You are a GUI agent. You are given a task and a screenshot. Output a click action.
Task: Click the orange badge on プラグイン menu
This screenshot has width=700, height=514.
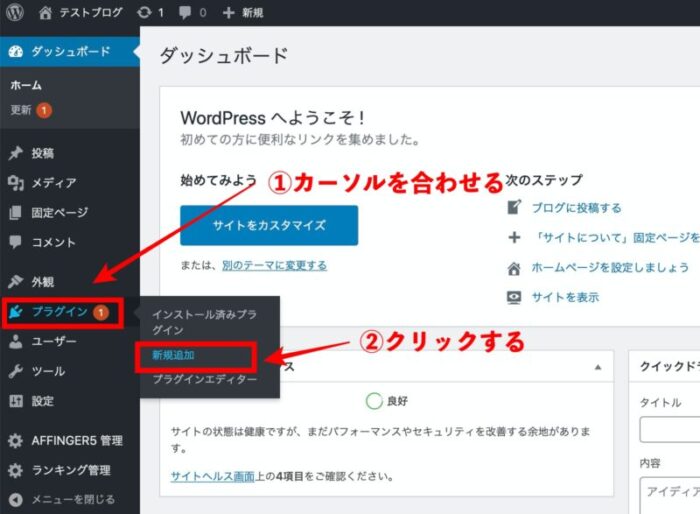(x=101, y=312)
